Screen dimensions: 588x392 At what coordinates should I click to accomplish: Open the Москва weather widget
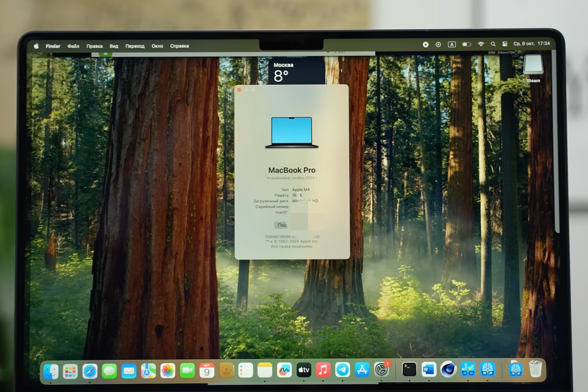click(x=297, y=71)
